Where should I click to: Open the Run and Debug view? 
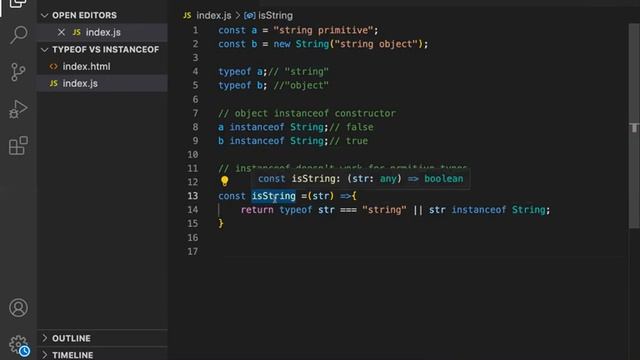pyautogui.click(x=18, y=109)
